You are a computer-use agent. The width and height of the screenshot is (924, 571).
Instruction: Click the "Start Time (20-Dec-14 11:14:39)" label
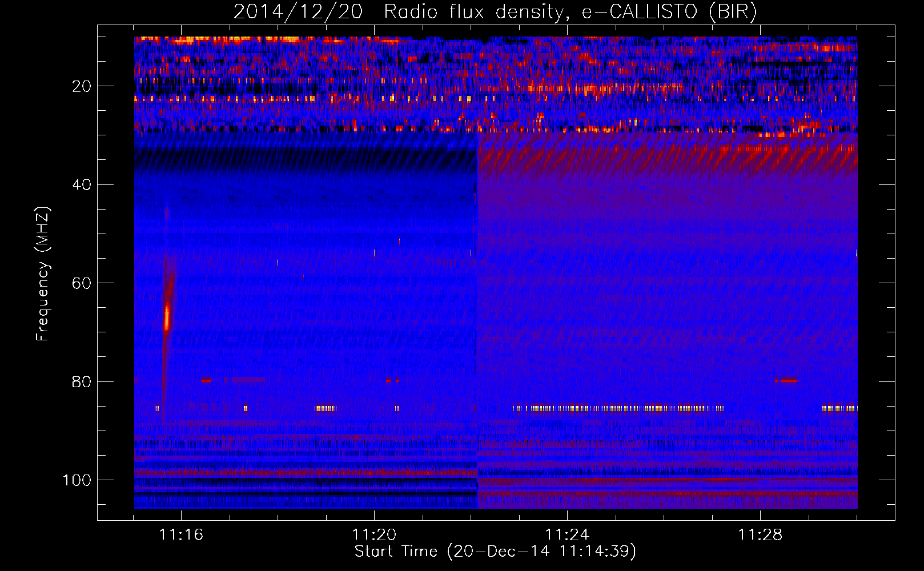click(495, 552)
